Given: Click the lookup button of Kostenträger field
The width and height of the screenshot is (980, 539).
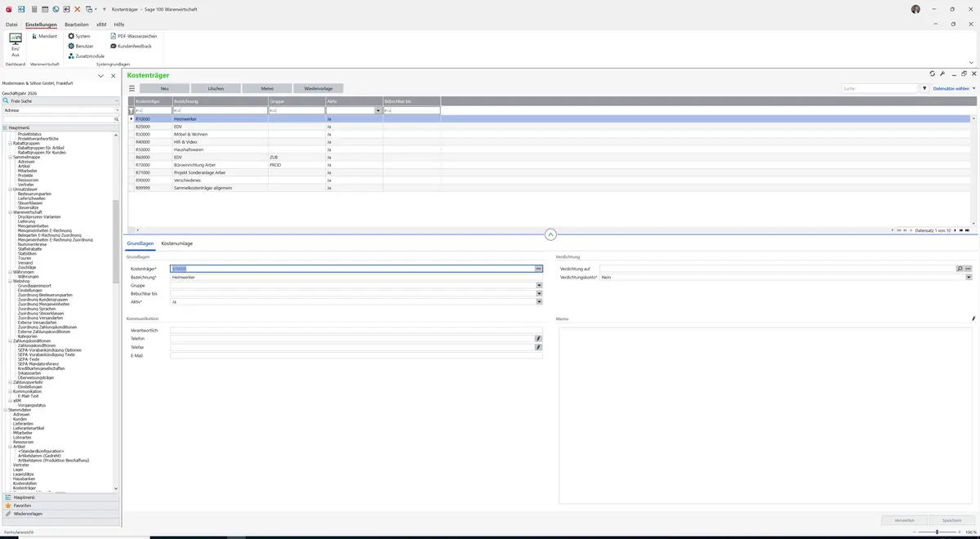Looking at the screenshot, I should 539,269.
